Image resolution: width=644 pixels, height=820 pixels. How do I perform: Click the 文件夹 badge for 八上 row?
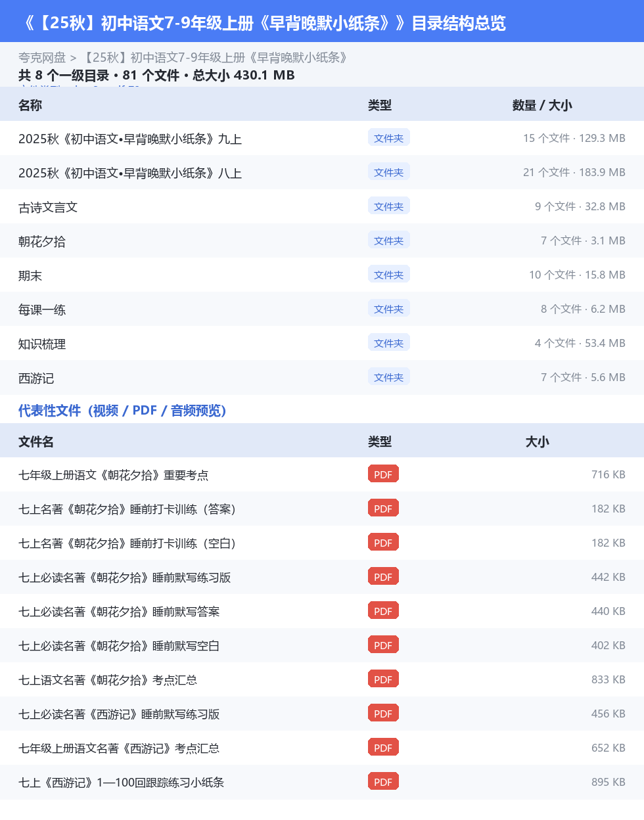[389, 171]
